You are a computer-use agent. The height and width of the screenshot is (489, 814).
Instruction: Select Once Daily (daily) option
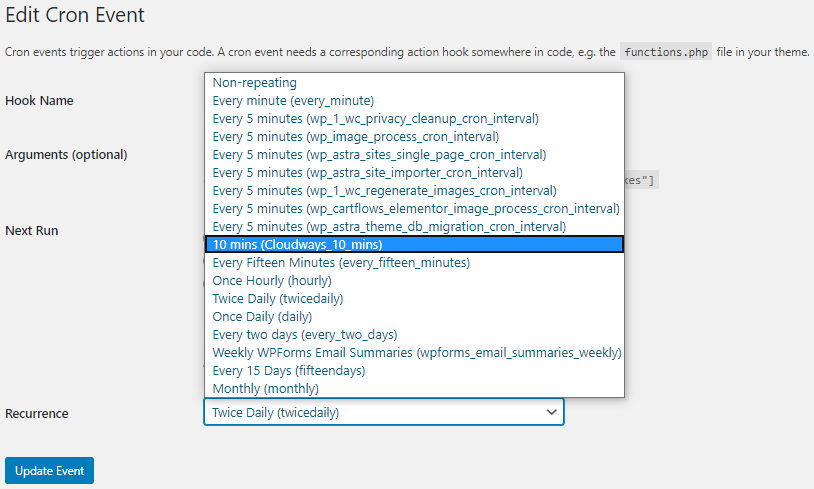coord(260,317)
